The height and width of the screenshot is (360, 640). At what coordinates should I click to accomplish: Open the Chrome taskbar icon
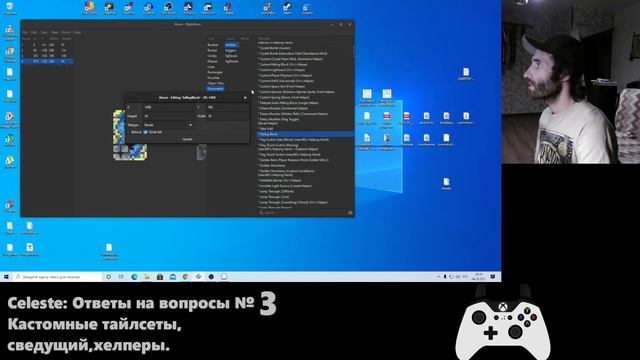click(x=186, y=277)
